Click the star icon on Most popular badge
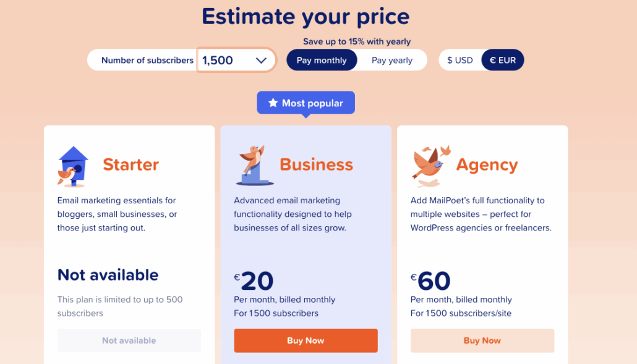637x364 pixels. tap(272, 103)
